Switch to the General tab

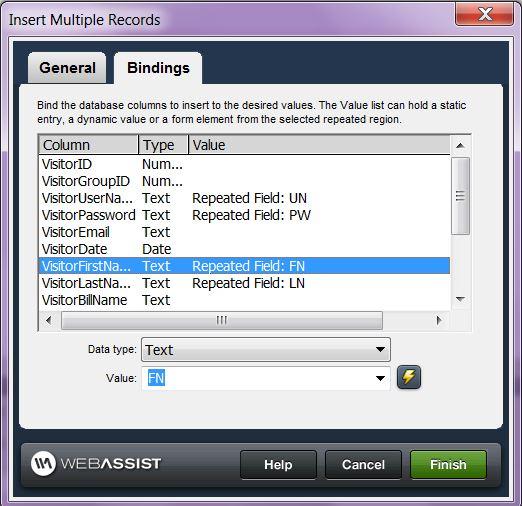(67, 68)
